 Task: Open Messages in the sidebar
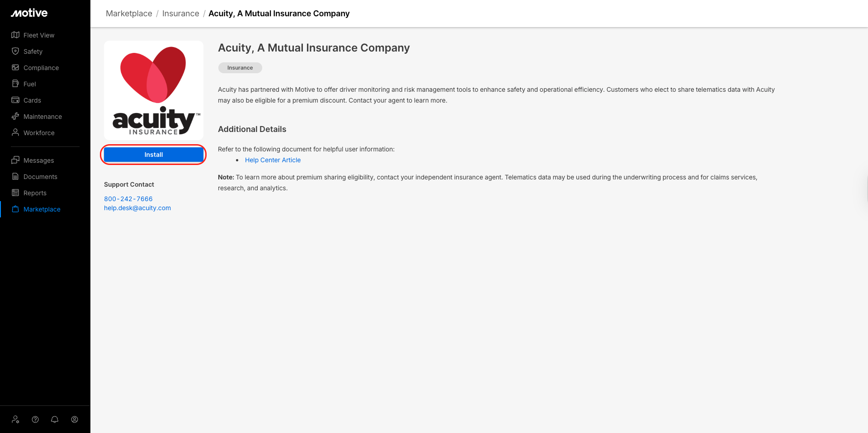[38, 160]
